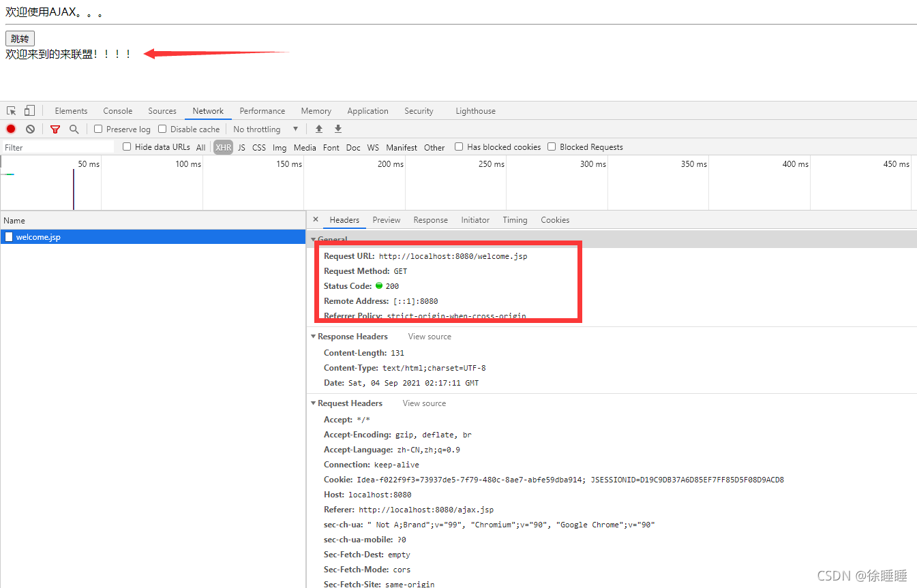This screenshot has width=917, height=588.
Task: Toggle the red filter funnel icon
Action: click(55, 129)
